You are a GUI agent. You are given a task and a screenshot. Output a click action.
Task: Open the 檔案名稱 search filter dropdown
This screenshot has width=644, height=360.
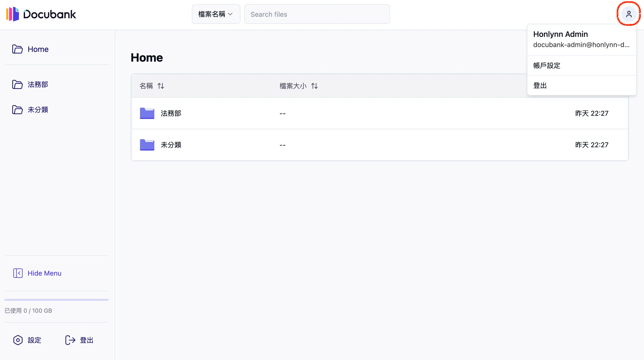216,14
